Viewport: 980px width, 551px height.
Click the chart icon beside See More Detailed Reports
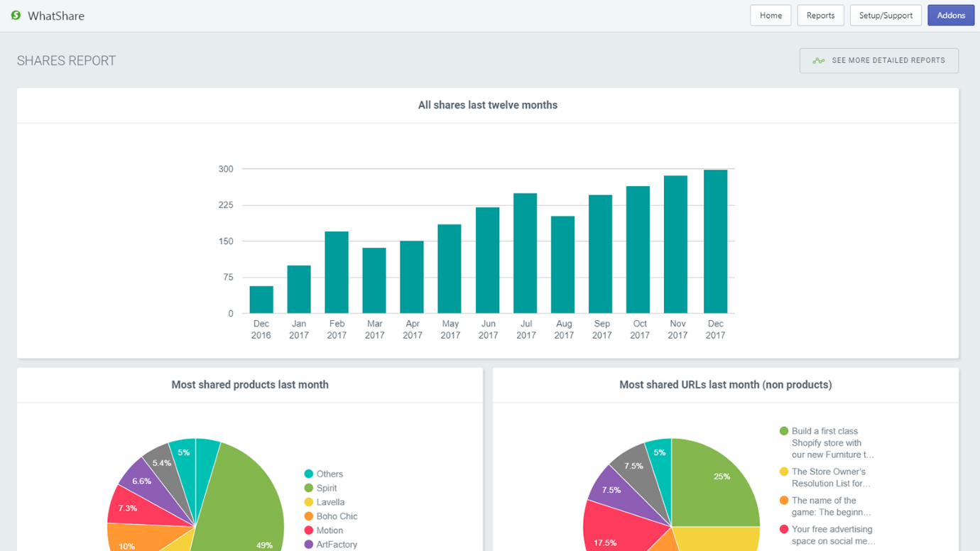819,61
